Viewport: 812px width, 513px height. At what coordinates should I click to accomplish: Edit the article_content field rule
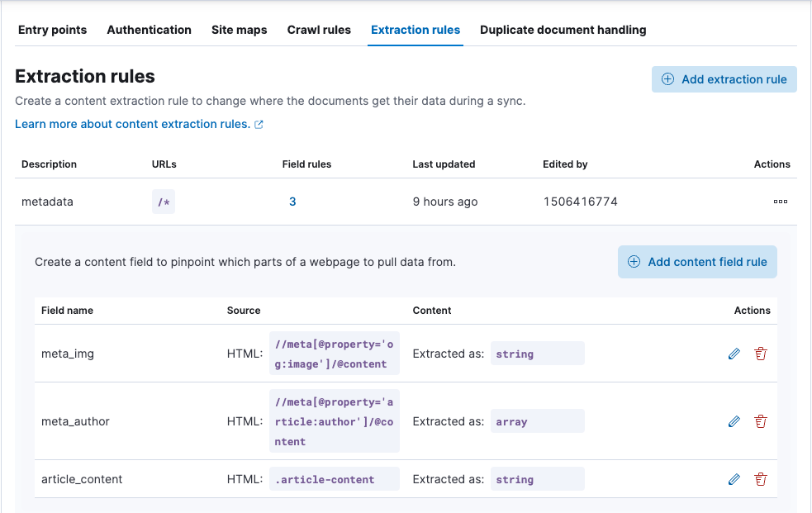pyautogui.click(x=734, y=479)
